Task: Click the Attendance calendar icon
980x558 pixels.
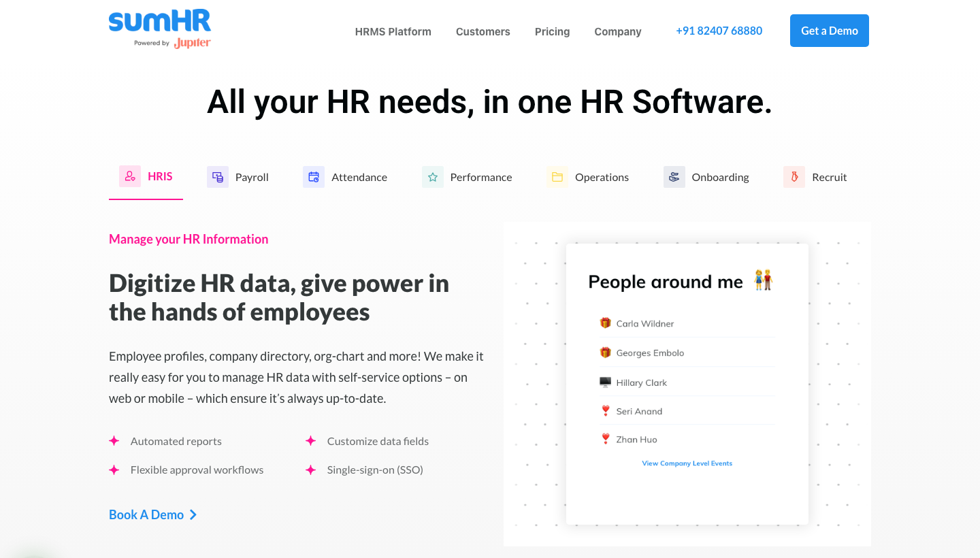Action: coord(314,177)
